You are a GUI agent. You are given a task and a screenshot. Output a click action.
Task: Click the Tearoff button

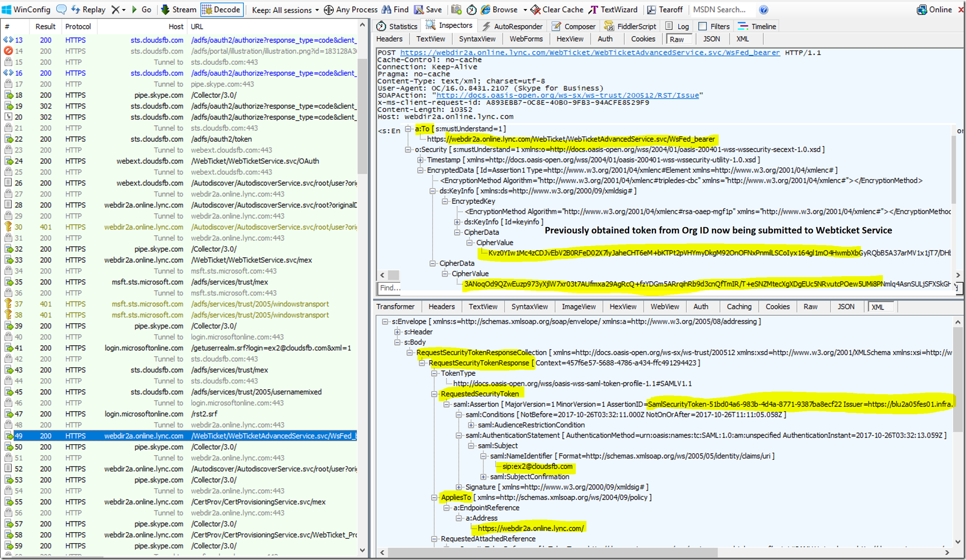pyautogui.click(x=665, y=9)
